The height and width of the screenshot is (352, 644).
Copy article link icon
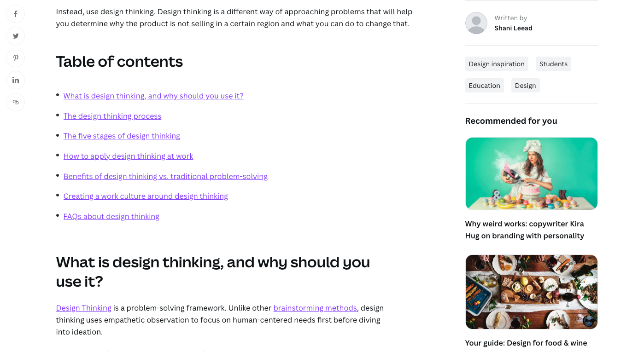click(16, 102)
